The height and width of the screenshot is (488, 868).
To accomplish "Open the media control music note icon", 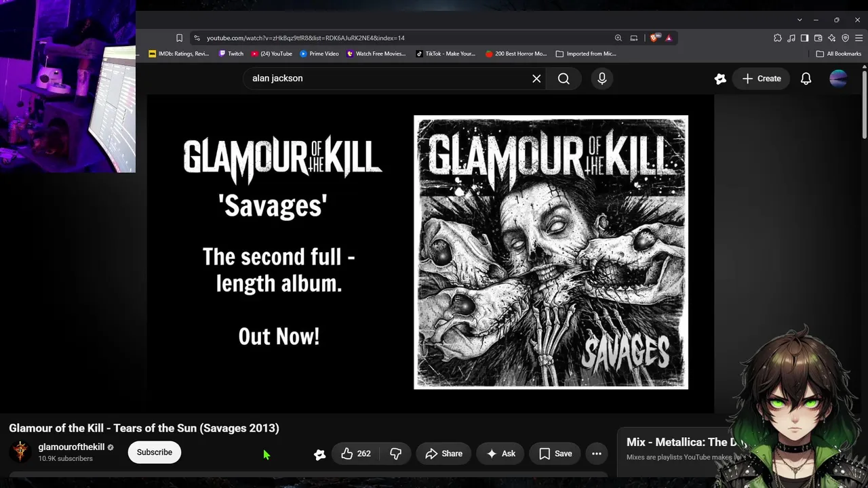I will pyautogui.click(x=791, y=38).
